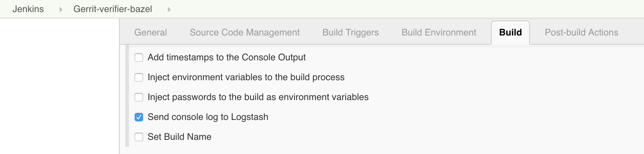The height and width of the screenshot is (154, 644).
Task: Click the 'Set Build Name' label text
Action: pos(179,137)
